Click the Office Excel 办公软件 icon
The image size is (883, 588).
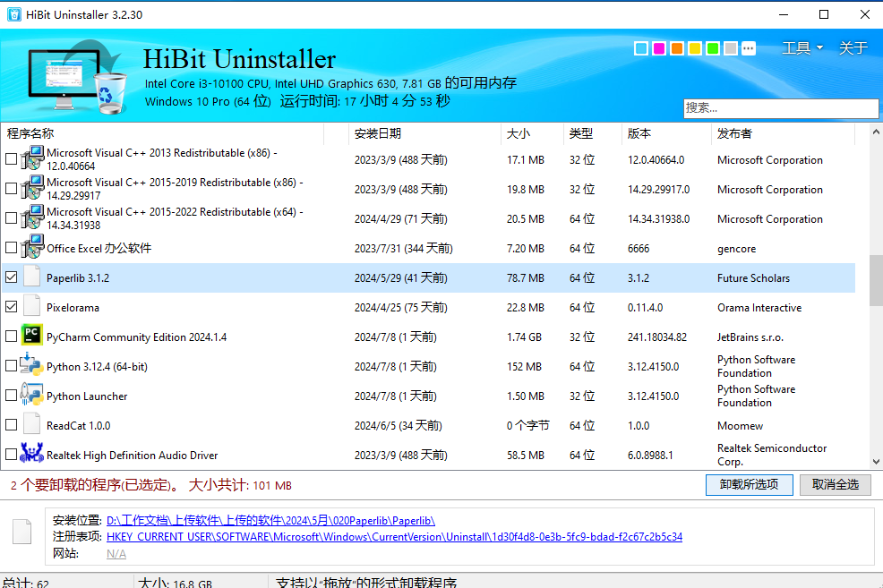click(x=30, y=248)
